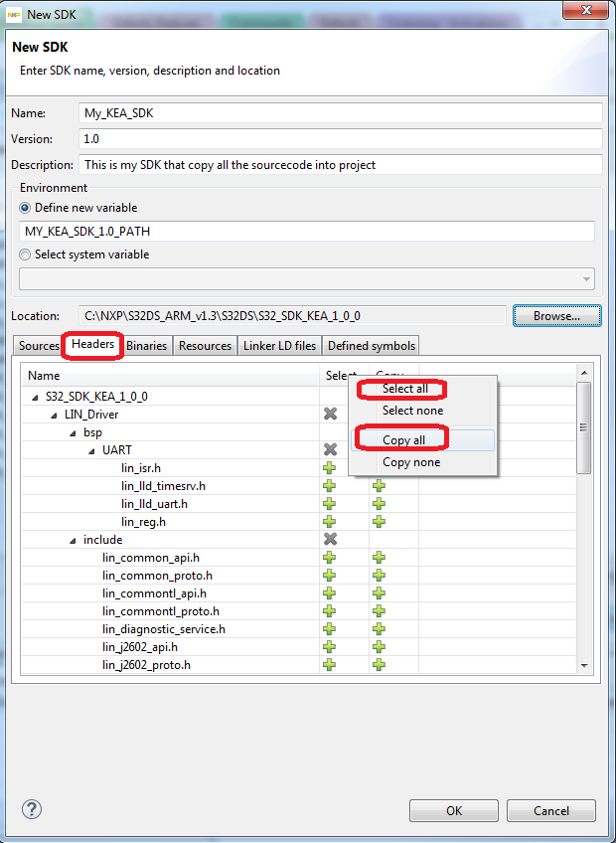This screenshot has height=843, width=616.
Task: Toggle Select plus for lin_isr.h
Action: pos(330,468)
